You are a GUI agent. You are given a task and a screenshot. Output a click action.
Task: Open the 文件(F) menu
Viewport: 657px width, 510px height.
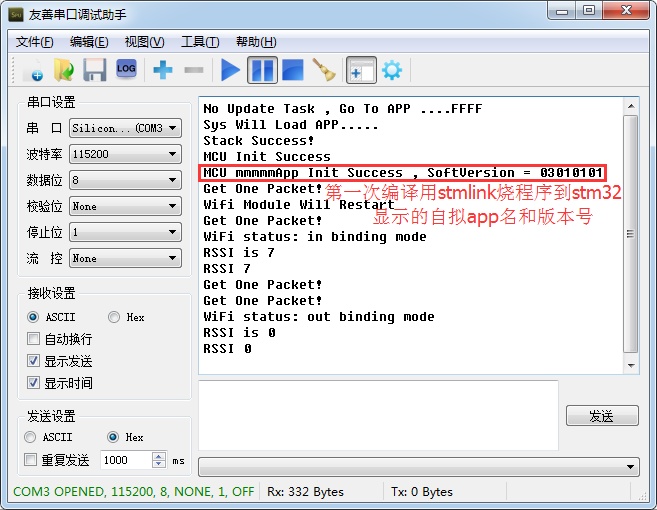point(35,41)
